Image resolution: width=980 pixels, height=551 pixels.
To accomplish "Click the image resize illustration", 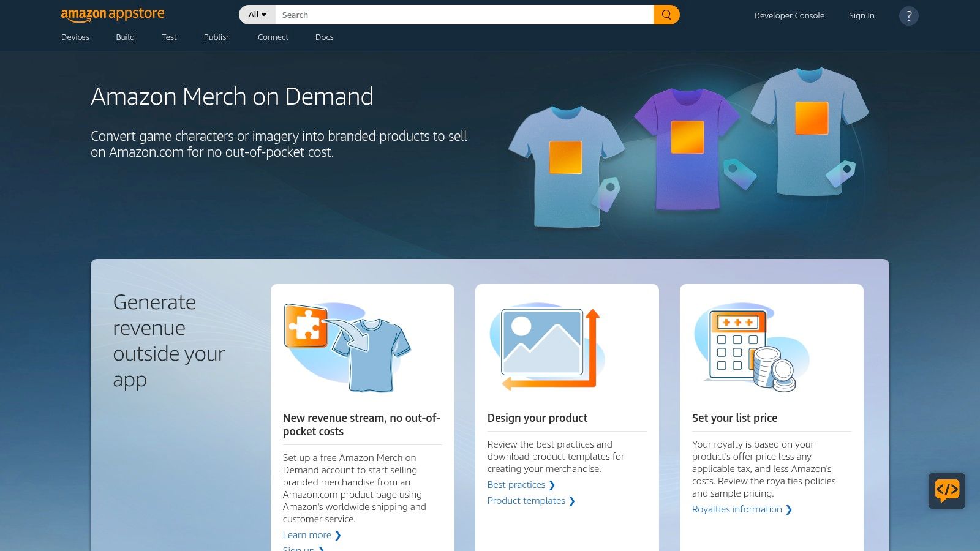I will tap(547, 347).
